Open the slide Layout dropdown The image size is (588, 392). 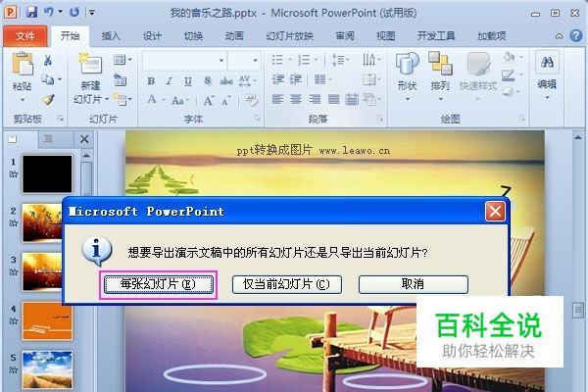point(123,59)
